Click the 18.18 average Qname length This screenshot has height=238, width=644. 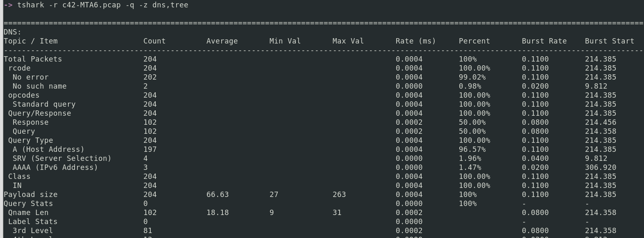pyautogui.click(x=218, y=213)
